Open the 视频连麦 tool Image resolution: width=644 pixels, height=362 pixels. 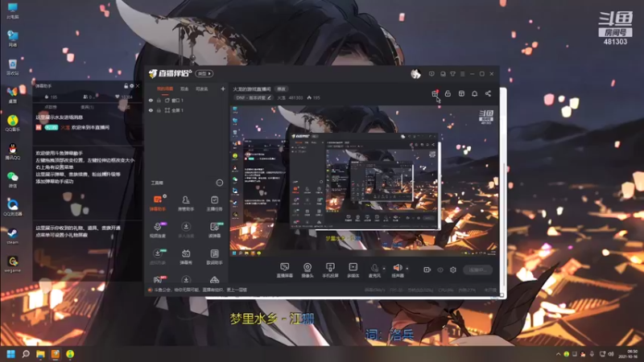click(157, 230)
